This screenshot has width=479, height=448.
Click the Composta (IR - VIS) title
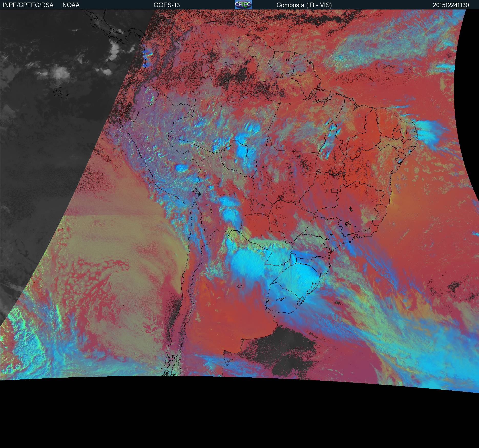pos(304,5)
